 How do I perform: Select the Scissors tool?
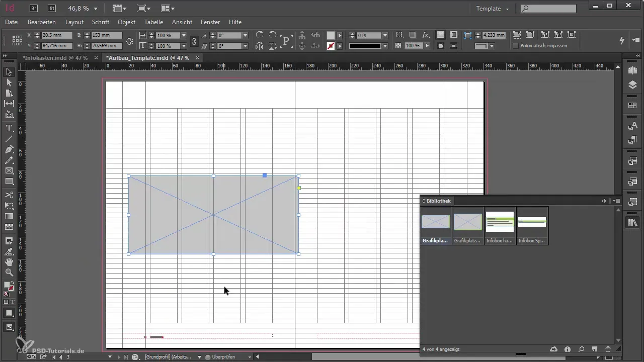pos(9,195)
